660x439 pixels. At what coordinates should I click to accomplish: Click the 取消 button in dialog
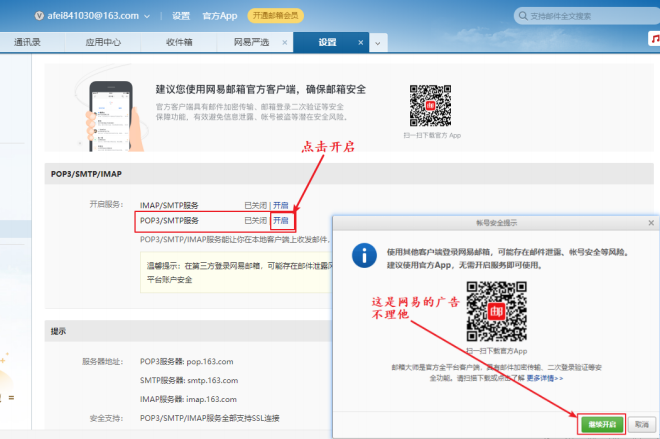(x=641, y=424)
